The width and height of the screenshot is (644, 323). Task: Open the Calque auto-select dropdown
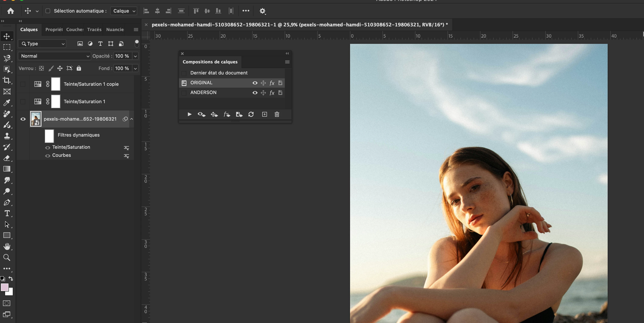[x=124, y=11]
